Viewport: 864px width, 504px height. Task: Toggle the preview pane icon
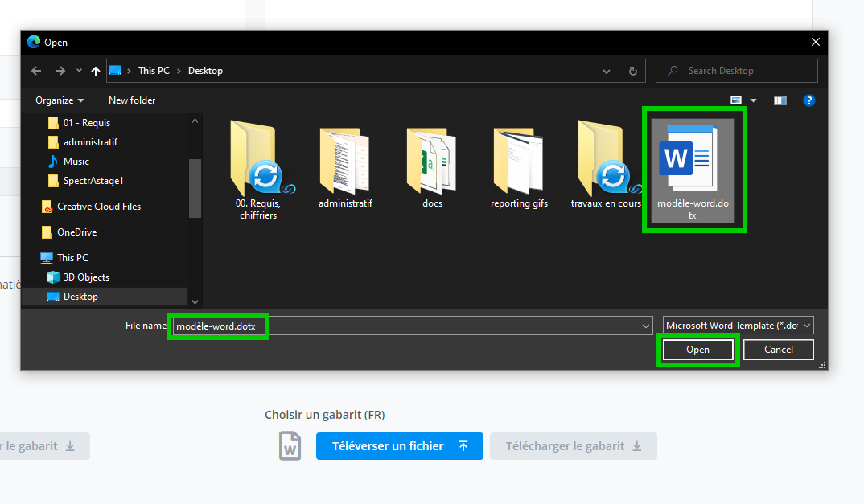pyautogui.click(x=780, y=100)
